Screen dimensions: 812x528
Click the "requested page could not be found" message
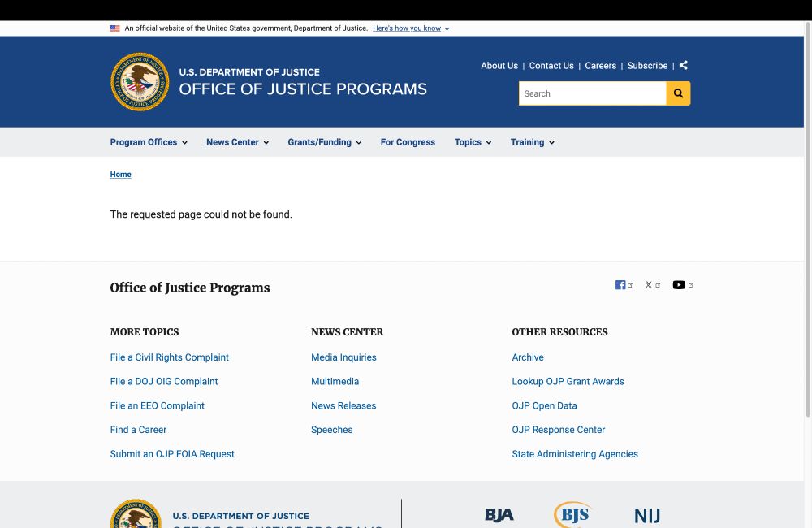201,214
